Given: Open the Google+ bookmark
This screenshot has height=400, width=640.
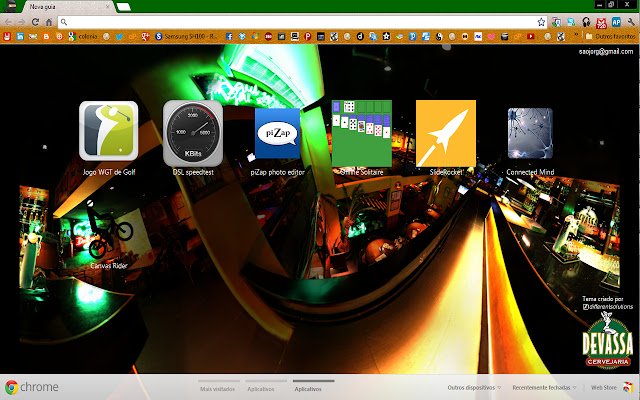Looking at the screenshot, I should tap(146, 36).
